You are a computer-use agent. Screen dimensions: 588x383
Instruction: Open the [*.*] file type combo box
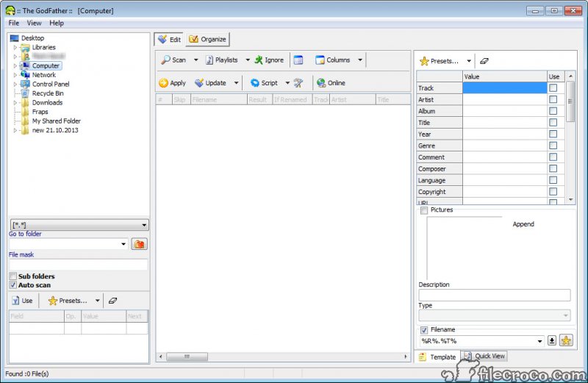(79, 225)
